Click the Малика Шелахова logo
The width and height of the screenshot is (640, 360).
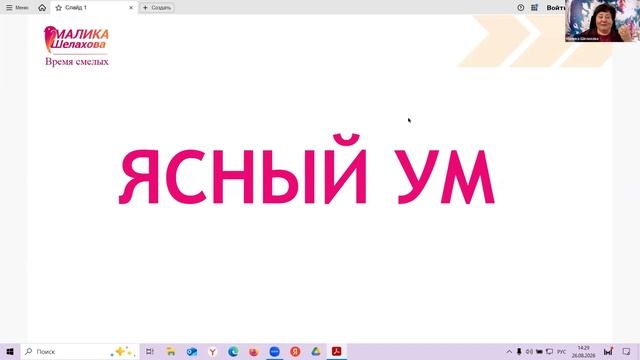tap(76, 39)
